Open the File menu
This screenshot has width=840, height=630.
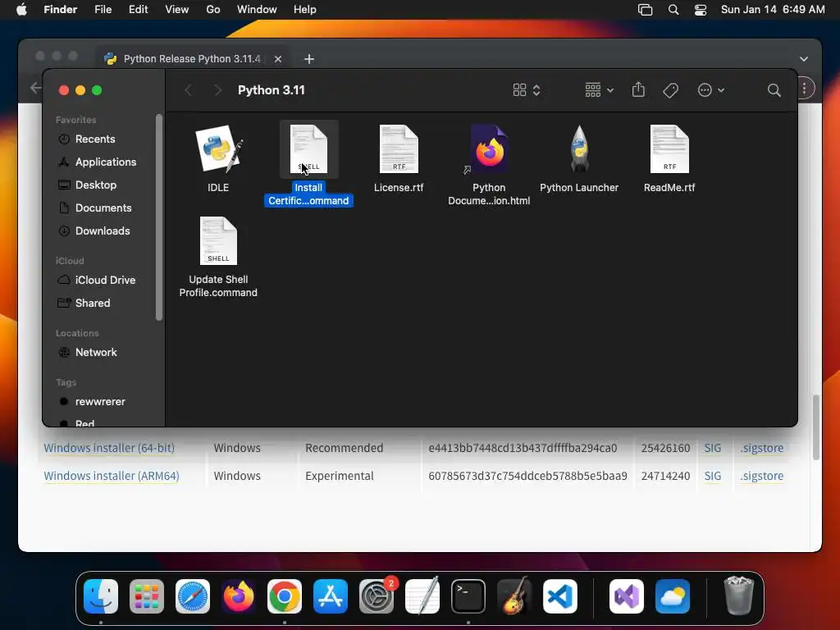pos(103,10)
